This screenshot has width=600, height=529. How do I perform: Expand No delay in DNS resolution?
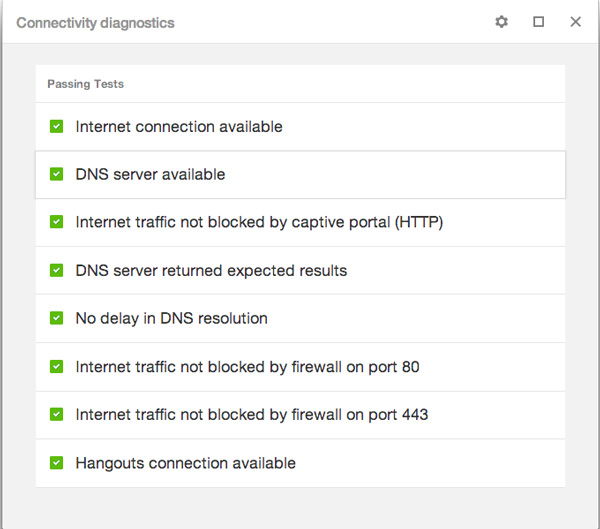click(x=172, y=319)
